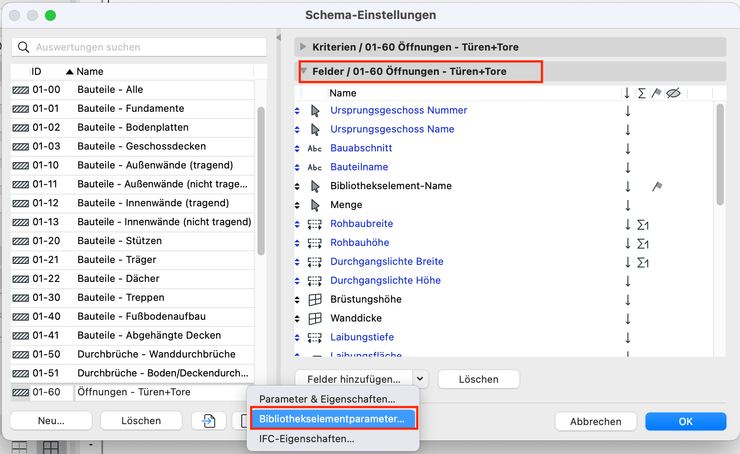740x454 pixels.
Task: Click Neu… button
Action: coord(51,421)
